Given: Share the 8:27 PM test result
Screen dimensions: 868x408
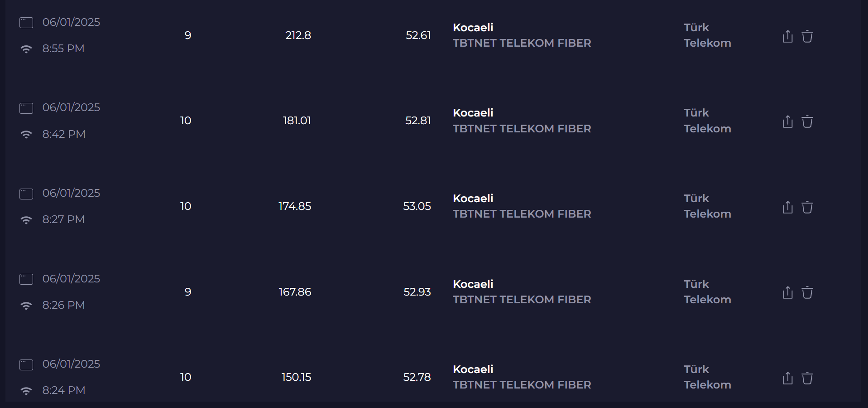Looking at the screenshot, I should click(x=787, y=207).
